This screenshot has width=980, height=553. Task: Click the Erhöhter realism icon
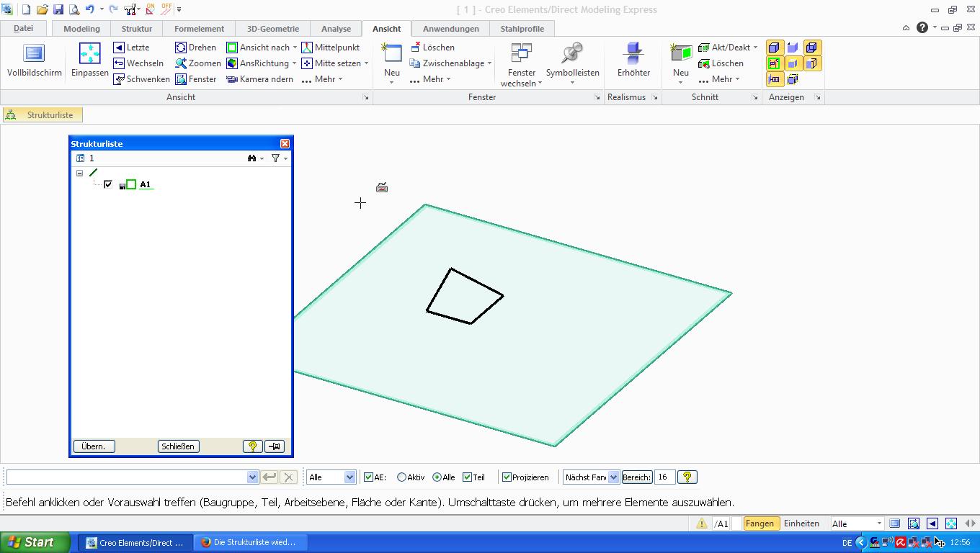(x=633, y=53)
